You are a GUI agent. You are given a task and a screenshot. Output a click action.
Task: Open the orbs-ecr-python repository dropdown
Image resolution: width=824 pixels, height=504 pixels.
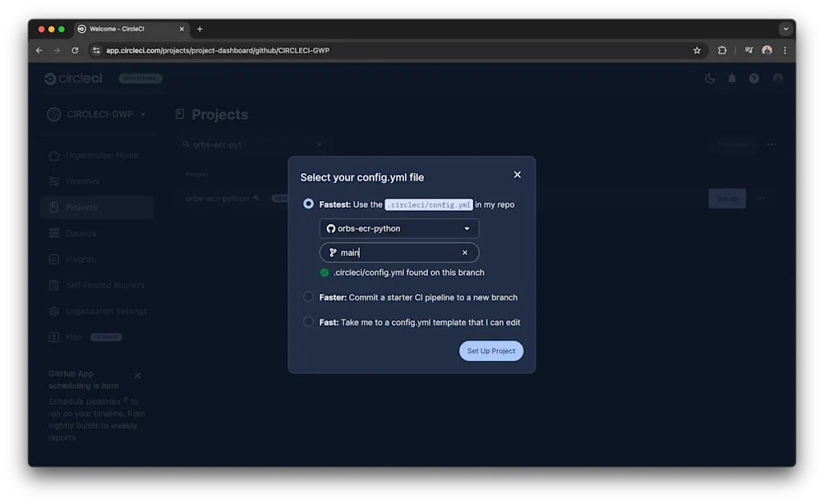pyautogui.click(x=399, y=228)
